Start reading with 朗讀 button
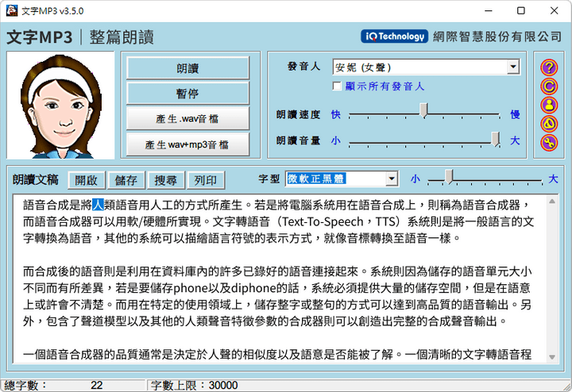572x392 pixels. [187, 68]
